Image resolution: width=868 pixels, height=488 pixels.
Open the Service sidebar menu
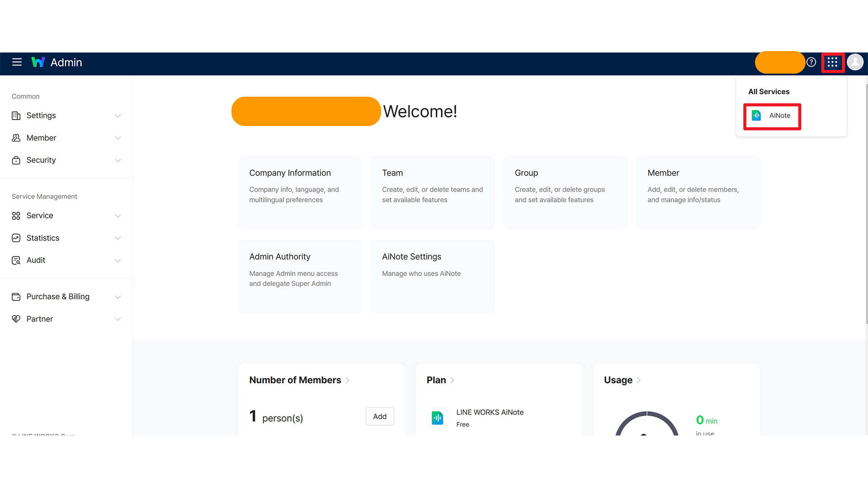(x=66, y=216)
